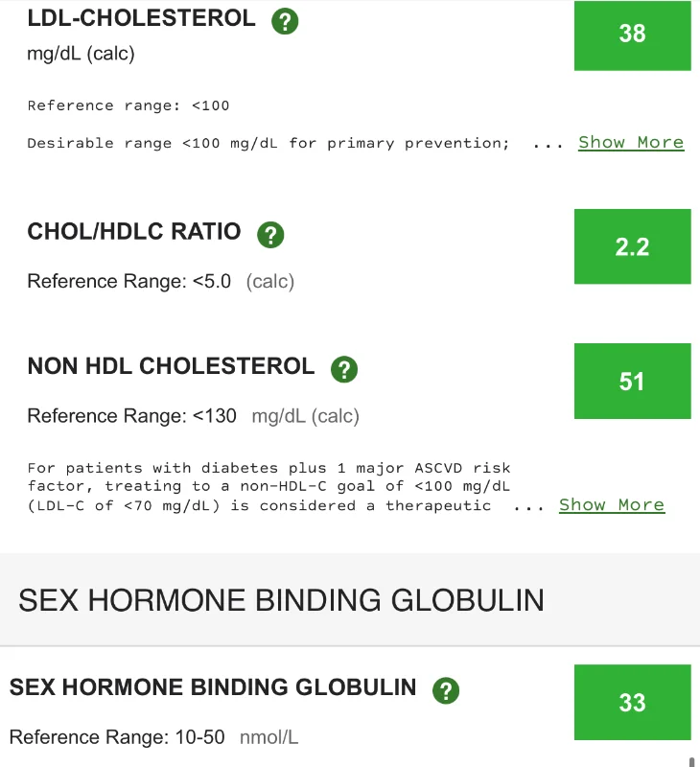Click the green 2.2 ratio result box
Viewport: 700px width, 767px height.
(633, 246)
